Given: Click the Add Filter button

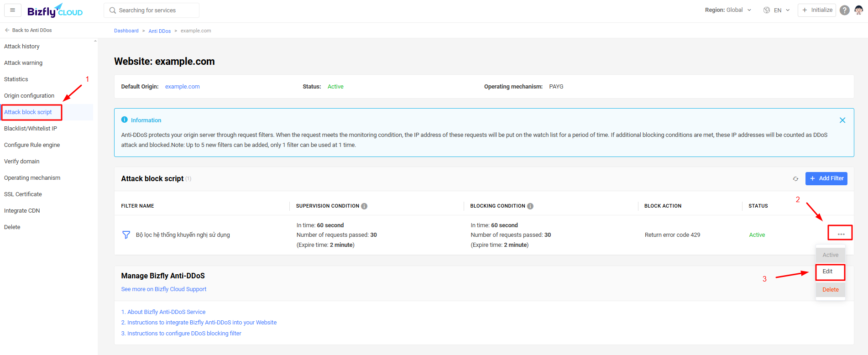Looking at the screenshot, I should click(826, 178).
